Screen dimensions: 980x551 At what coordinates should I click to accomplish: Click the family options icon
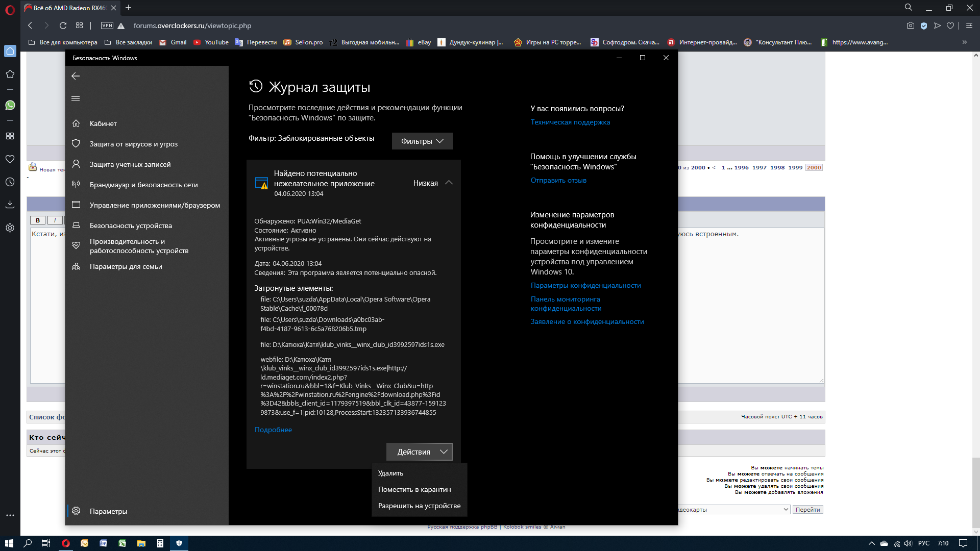coord(76,266)
